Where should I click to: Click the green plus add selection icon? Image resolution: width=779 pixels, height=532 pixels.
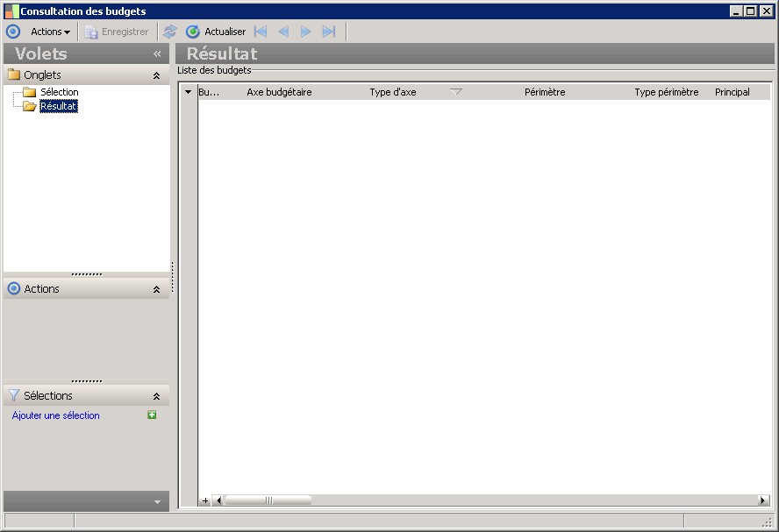(x=152, y=415)
